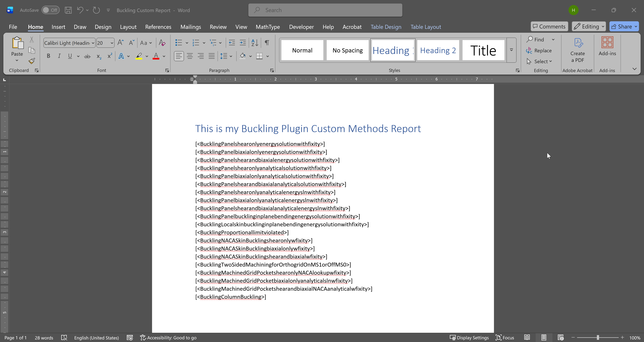Viewport: 644px width, 342px height.
Task: Open Display Settings in status bar
Action: click(469, 338)
